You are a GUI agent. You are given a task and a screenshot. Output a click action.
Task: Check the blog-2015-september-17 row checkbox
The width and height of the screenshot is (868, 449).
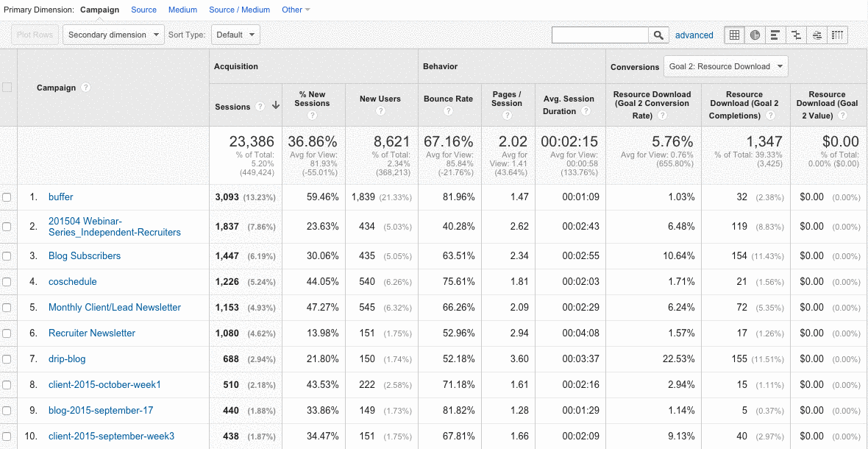[7, 411]
